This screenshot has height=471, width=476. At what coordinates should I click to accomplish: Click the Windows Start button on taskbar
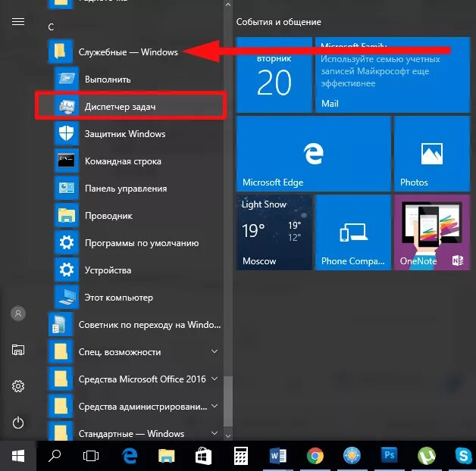(18, 456)
